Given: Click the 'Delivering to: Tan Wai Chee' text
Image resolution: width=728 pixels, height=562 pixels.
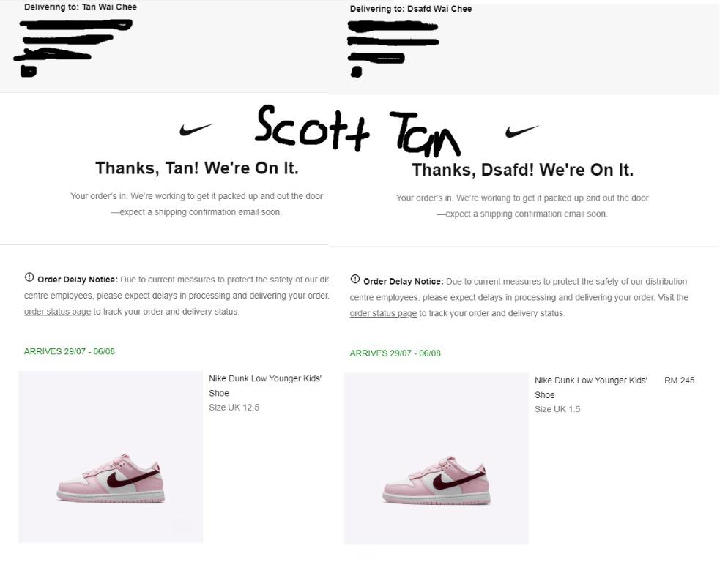Looking at the screenshot, I should (81, 7).
